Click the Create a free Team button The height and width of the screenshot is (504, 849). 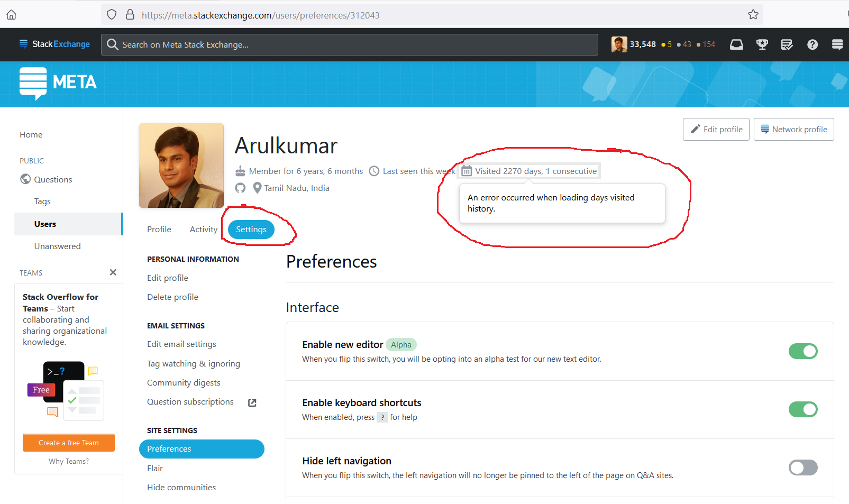click(69, 443)
